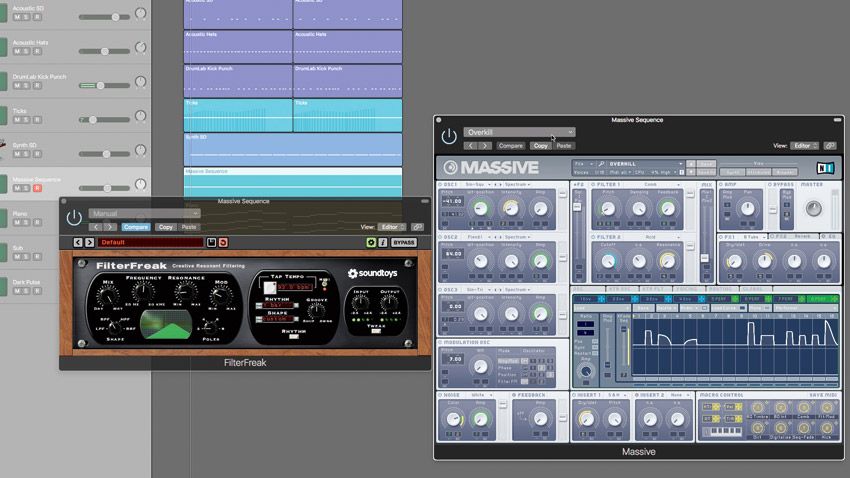The width and height of the screenshot is (850, 478).
Task: Select the VOICING tab in Massive
Action: (x=687, y=289)
